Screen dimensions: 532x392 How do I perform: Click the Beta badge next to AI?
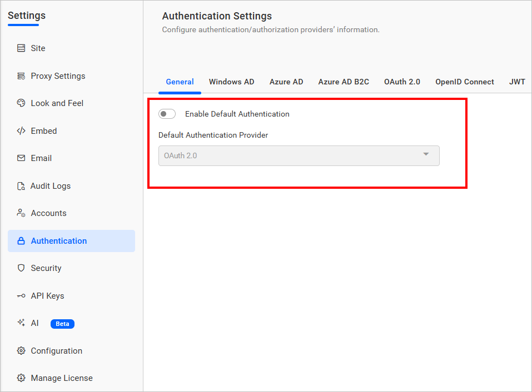tap(62, 324)
